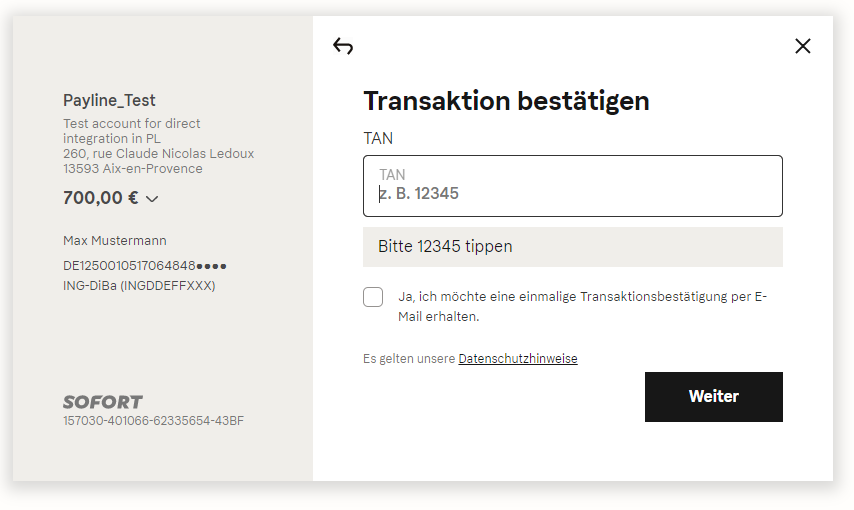Open the Datenschutzhinweise link
The height and width of the screenshot is (510, 854).
click(518, 359)
